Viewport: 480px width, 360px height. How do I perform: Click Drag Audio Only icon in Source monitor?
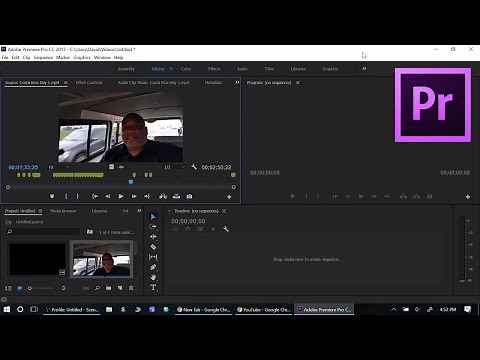pyautogui.click(x=121, y=167)
